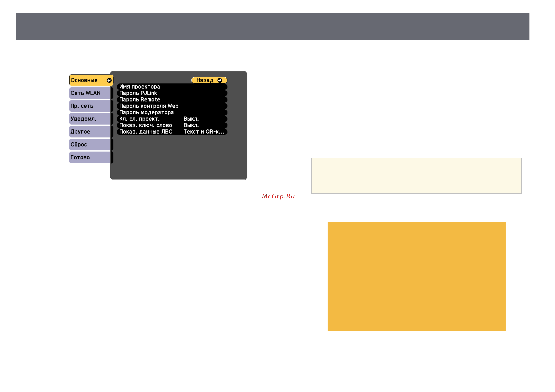Image resolution: width=555 pixels, height=392 pixels.
Task: Select Пароль модератора entry
Action: tap(172, 112)
